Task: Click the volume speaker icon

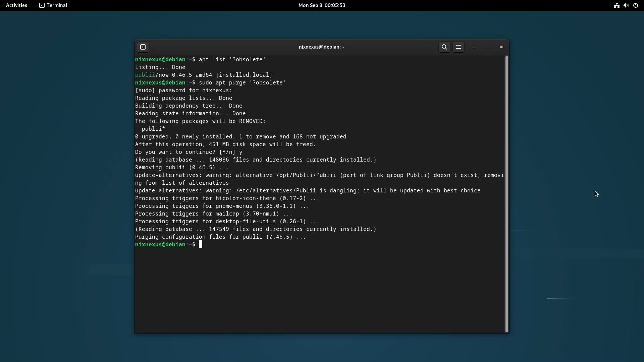Action: 626,5
